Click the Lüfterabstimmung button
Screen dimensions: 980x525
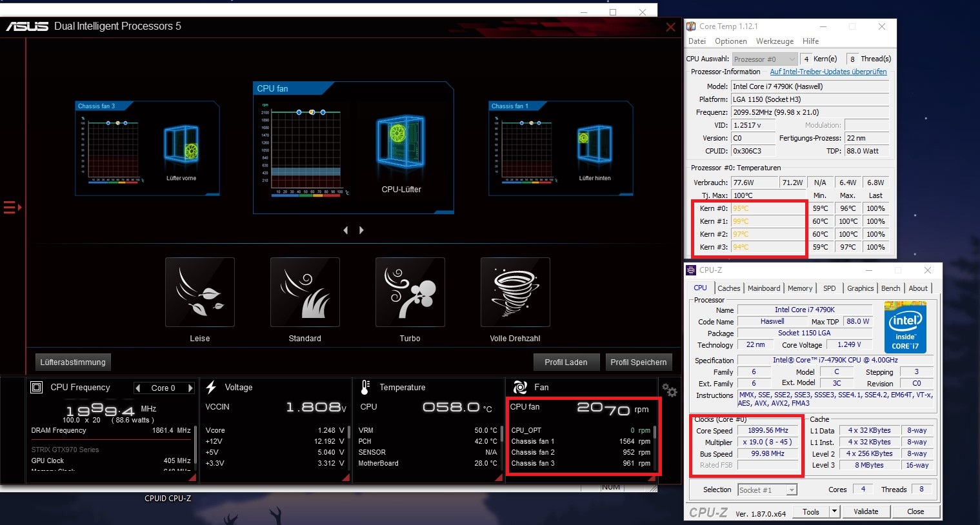[73, 362]
